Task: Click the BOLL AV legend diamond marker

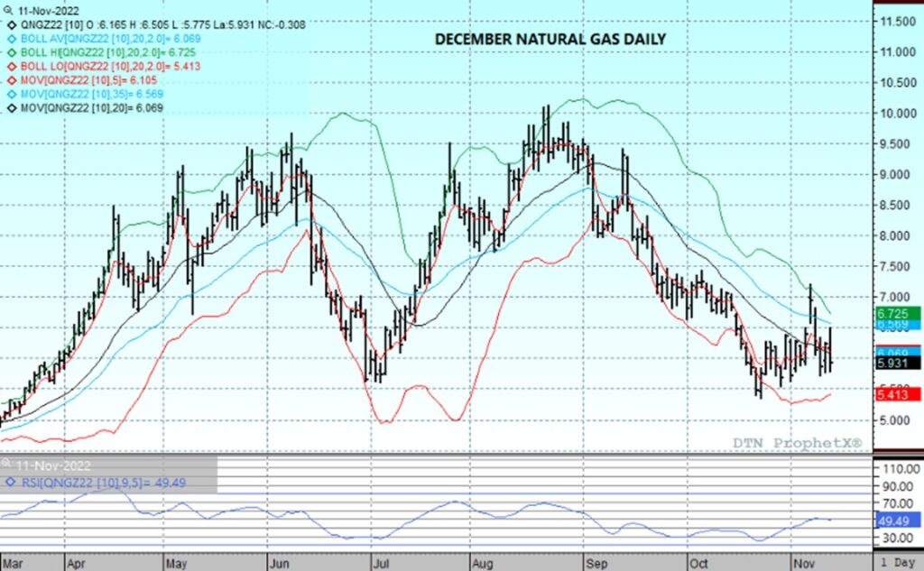Action: pyautogui.click(x=7, y=40)
